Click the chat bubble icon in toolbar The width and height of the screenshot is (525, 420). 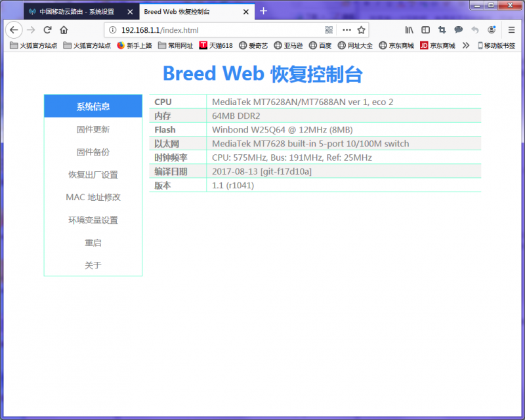point(458,30)
